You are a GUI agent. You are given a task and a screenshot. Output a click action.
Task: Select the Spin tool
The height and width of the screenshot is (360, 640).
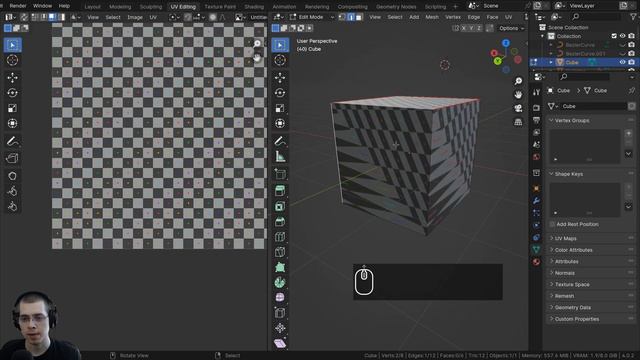coord(280,282)
